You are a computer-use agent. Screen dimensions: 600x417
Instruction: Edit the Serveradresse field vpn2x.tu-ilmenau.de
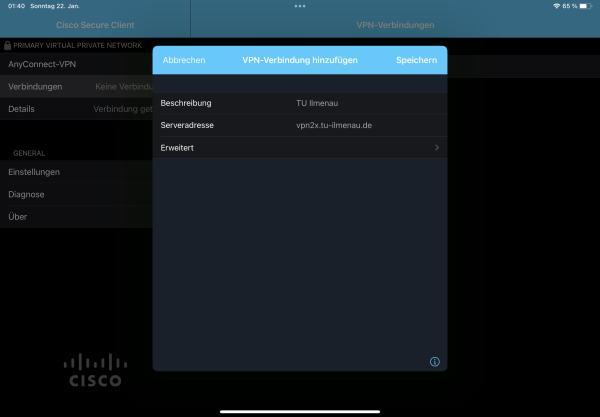click(334, 125)
